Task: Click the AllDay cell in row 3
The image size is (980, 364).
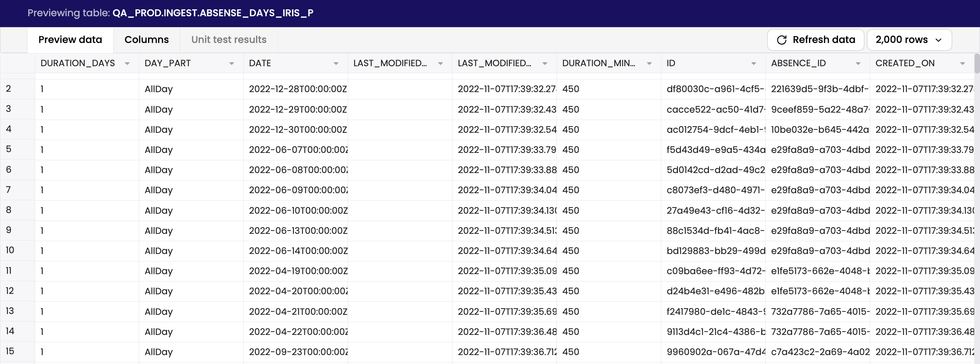Action: 191,110
